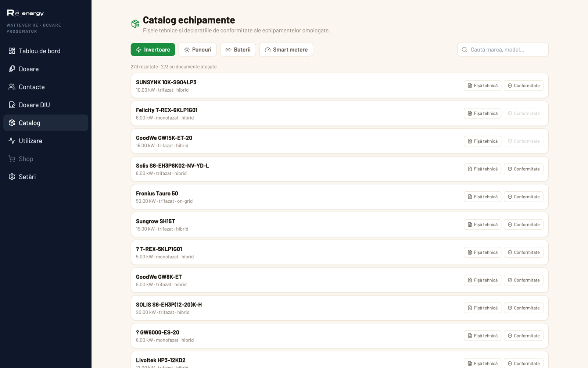Screen dimensions: 588x368
Task: Open Tablou de bord dashboard icon
Action: coord(12,51)
